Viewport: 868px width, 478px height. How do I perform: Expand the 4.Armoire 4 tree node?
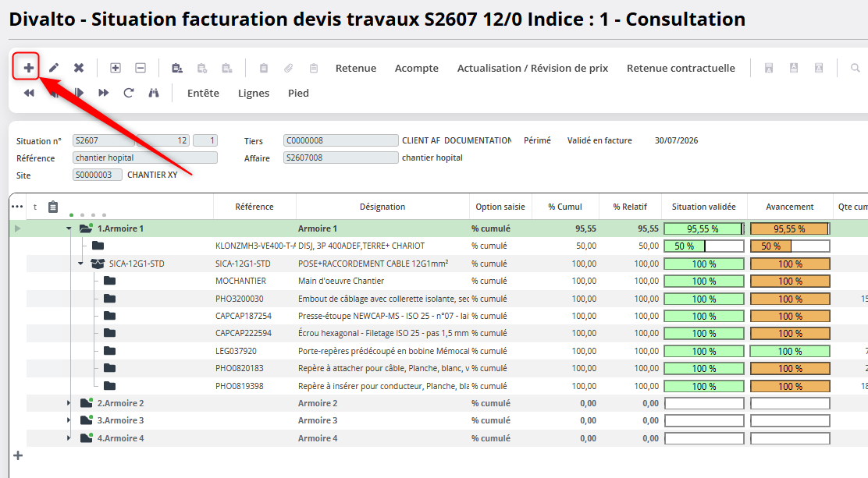tap(69, 437)
